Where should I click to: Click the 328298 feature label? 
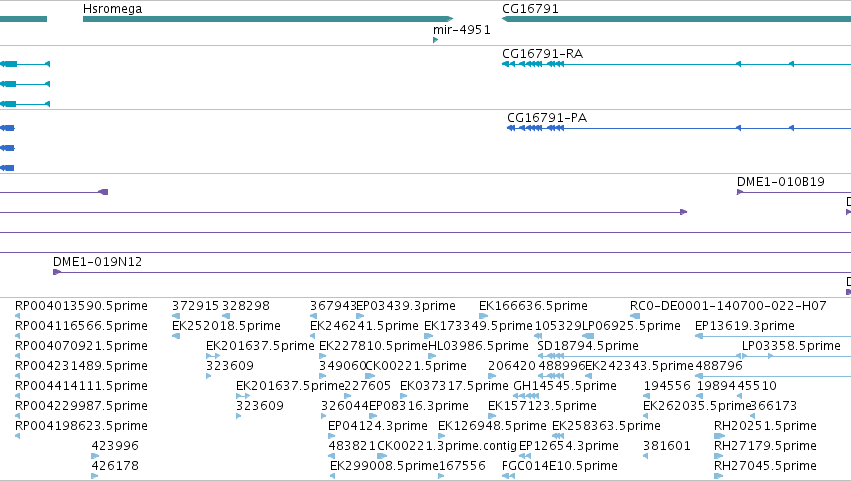click(x=246, y=306)
